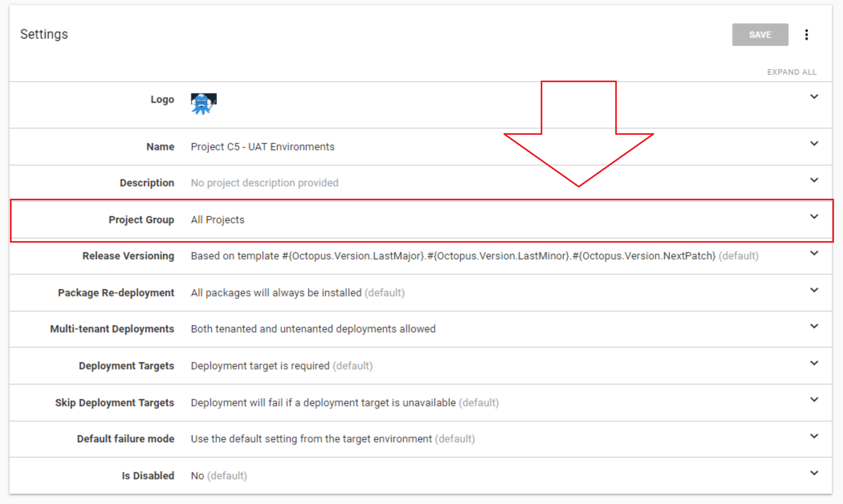Expand the Skip Deployment Targets section

(814, 399)
